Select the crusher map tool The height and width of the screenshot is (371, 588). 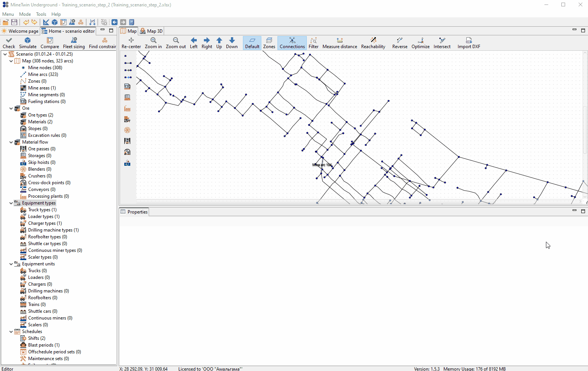click(127, 120)
